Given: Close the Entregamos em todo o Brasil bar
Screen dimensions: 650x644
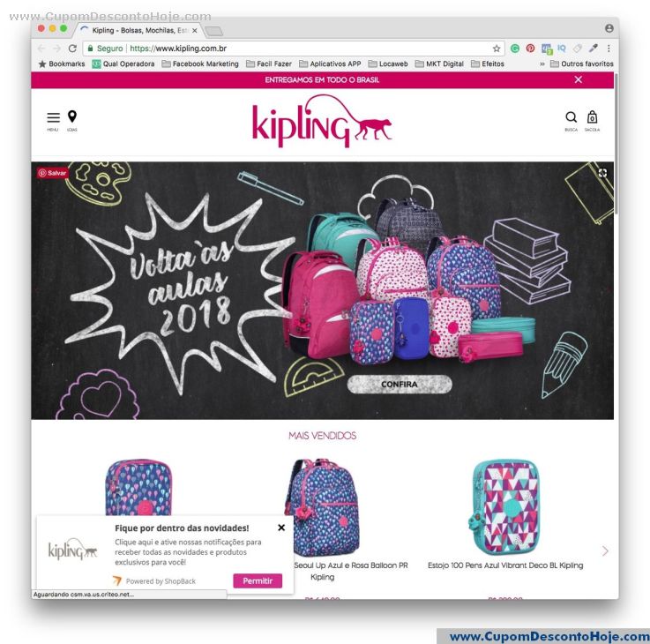Looking at the screenshot, I should pos(579,79).
